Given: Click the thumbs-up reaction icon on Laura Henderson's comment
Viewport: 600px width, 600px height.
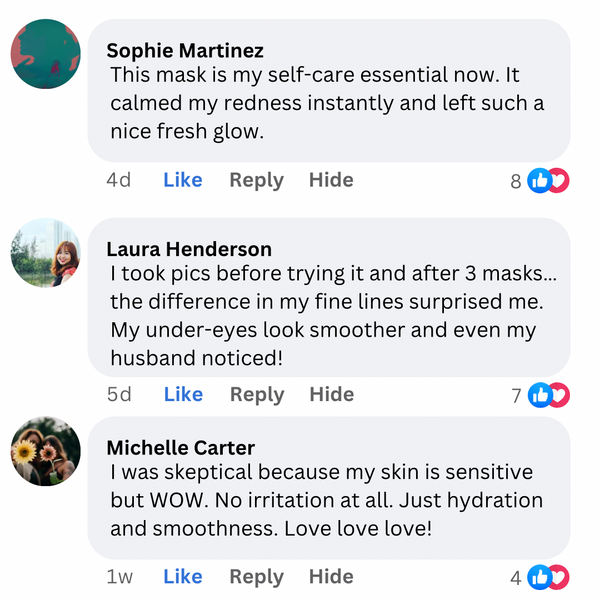Looking at the screenshot, I should click(x=539, y=395).
